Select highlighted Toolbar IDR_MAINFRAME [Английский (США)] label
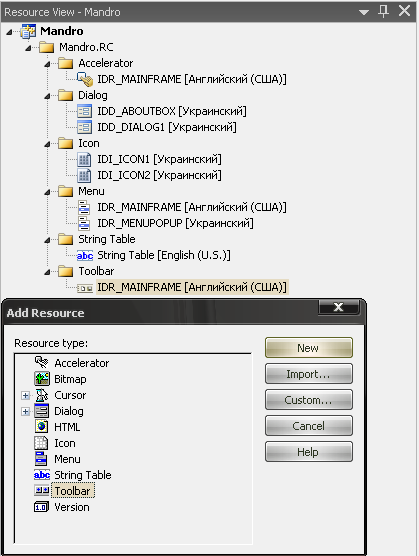The height and width of the screenshot is (556, 419). (x=192, y=287)
